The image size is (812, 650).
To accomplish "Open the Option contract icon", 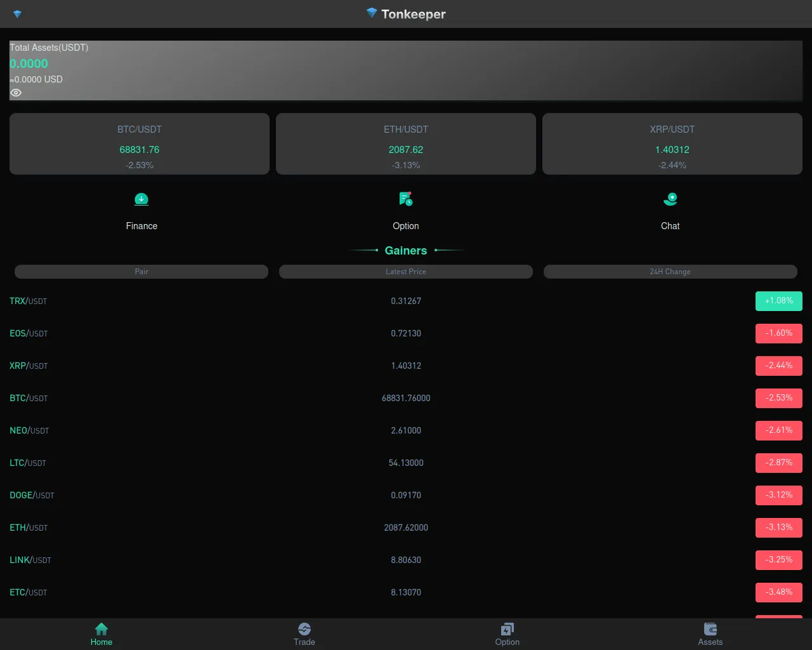I will pyautogui.click(x=406, y=199).
